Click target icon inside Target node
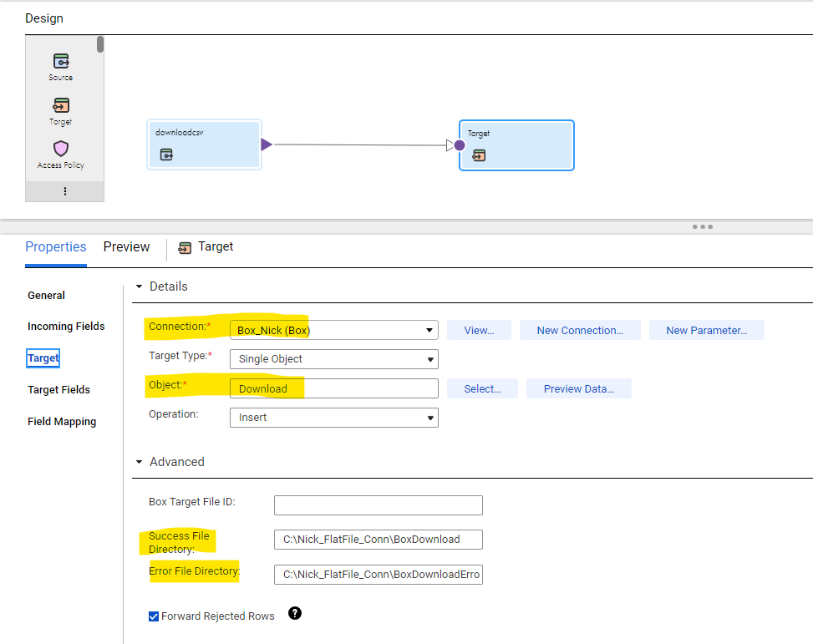Image resolution: width=813 pixels, height=644 pixels. (479, 155)
